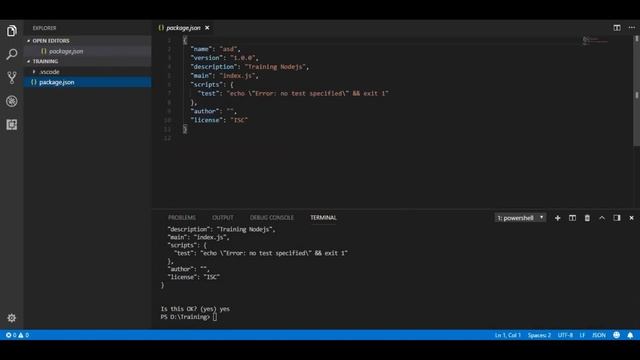The image size is (640, 360).
Task: Maximize the panel with the up chevron
Action: [602, 218]
